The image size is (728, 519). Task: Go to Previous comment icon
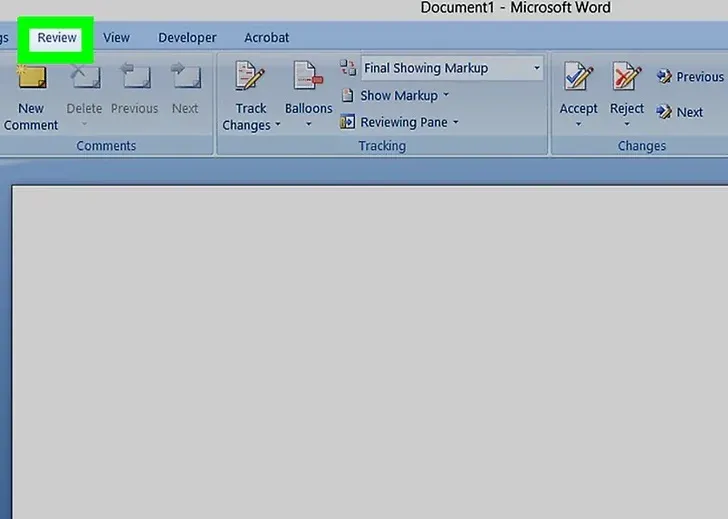click(135, 77)
